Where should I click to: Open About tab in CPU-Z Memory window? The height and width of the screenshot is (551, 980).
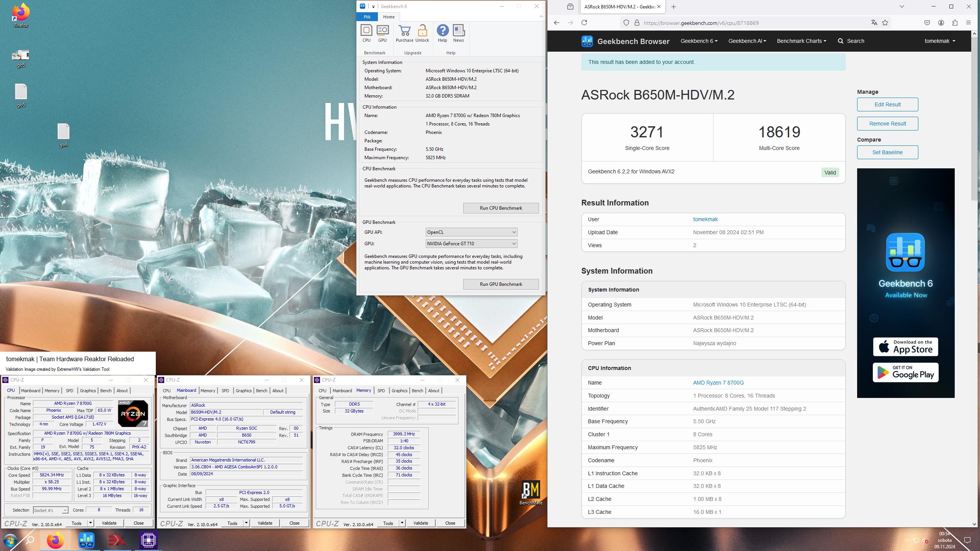pos(434,391)
